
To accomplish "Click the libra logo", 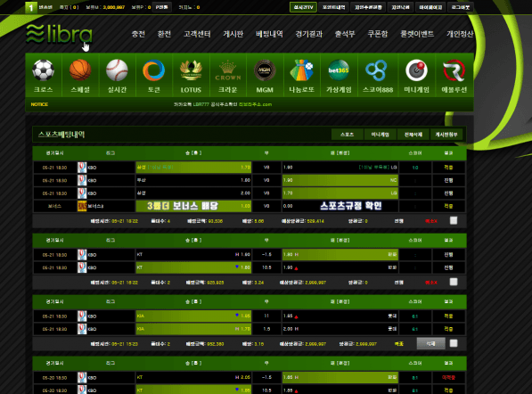I will (x=59, y=34).
